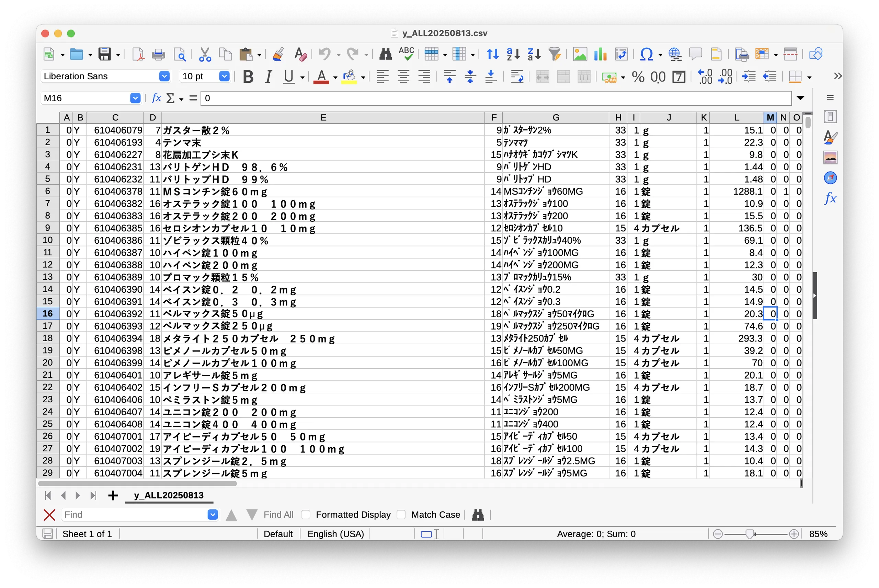The height and width of the screenshot is (588, 879).
Task: Click the Cut scissors icon
Action: coord(205,54)
